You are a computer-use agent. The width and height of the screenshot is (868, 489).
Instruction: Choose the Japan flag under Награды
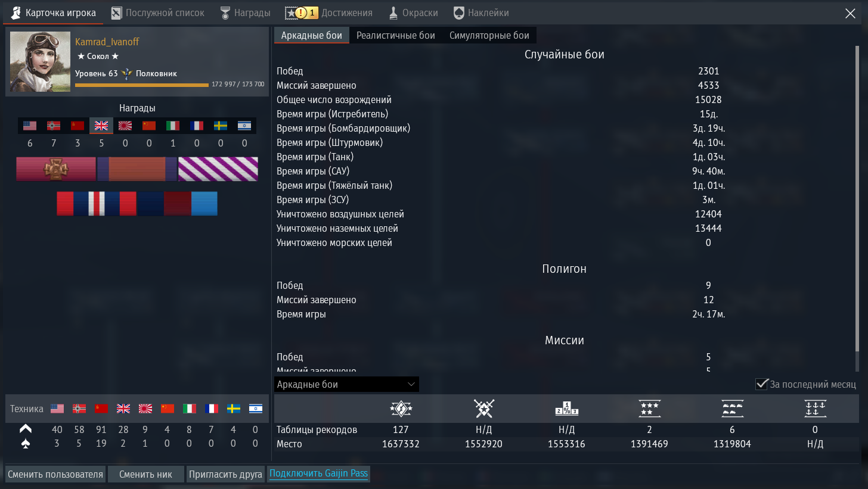[x=125, y=126]
